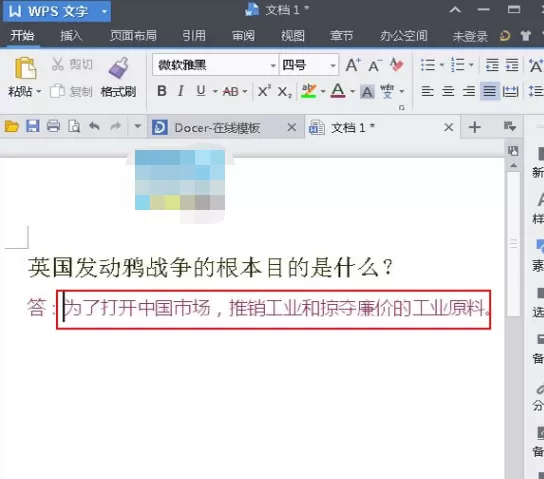The image size is (544, 479).
Task: Open underline style dropdown arrow
Action: click(x=215, y=92)
